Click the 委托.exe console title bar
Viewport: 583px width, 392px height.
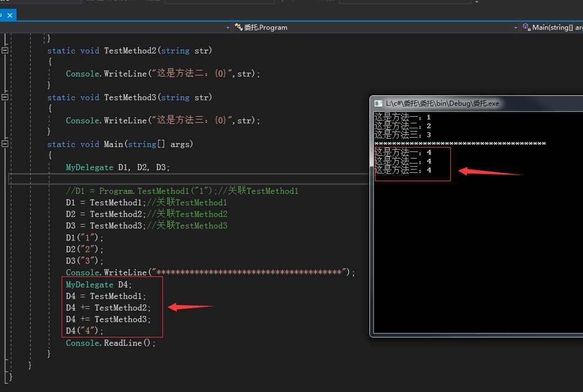[x=477, y=104]
